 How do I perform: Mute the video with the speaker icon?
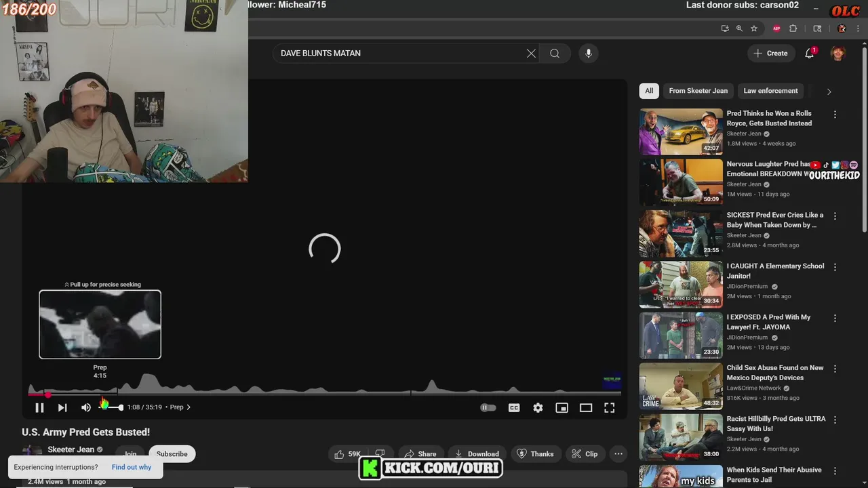[x=86, y=407]
